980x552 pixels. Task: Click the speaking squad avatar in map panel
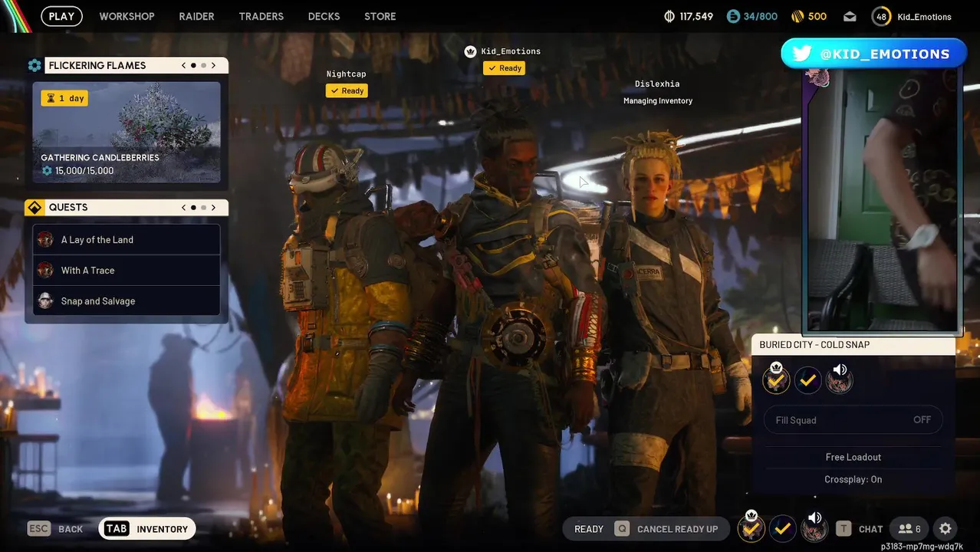[x=839, y=379]
